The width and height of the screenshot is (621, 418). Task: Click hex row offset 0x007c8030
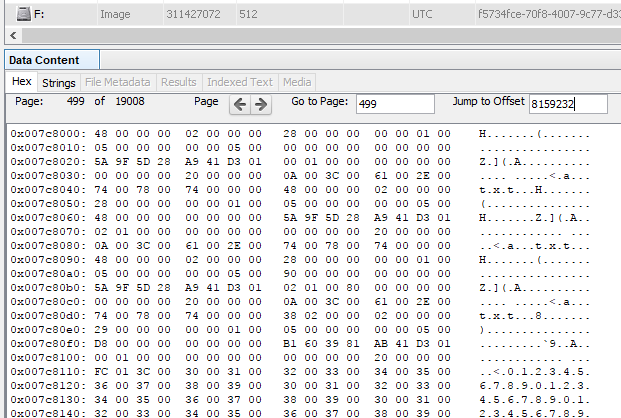48,176
